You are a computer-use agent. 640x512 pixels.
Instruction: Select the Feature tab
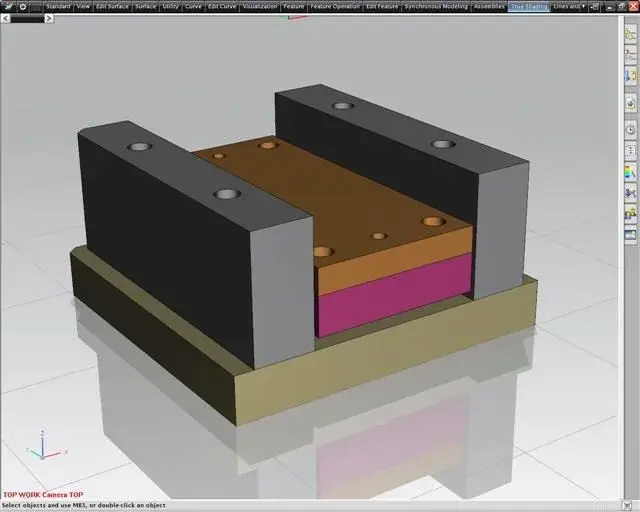pyautogui.click(x=294, y=7)
